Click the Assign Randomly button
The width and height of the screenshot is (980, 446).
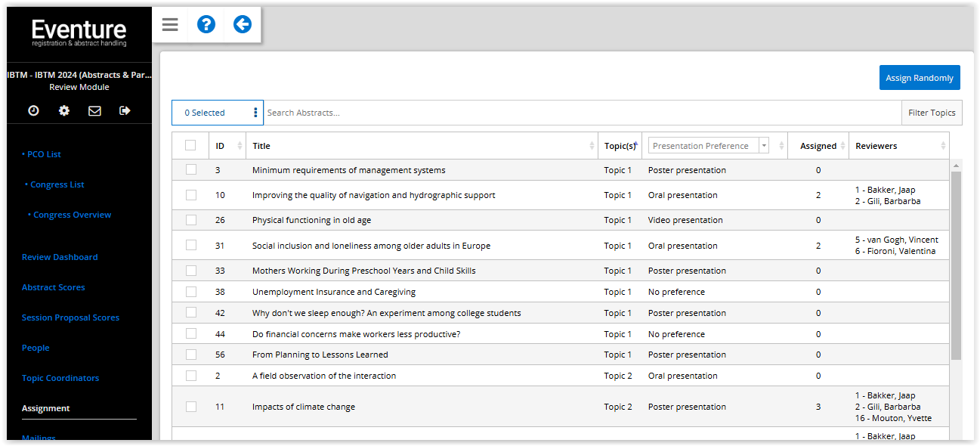click(x=920, y=78)
